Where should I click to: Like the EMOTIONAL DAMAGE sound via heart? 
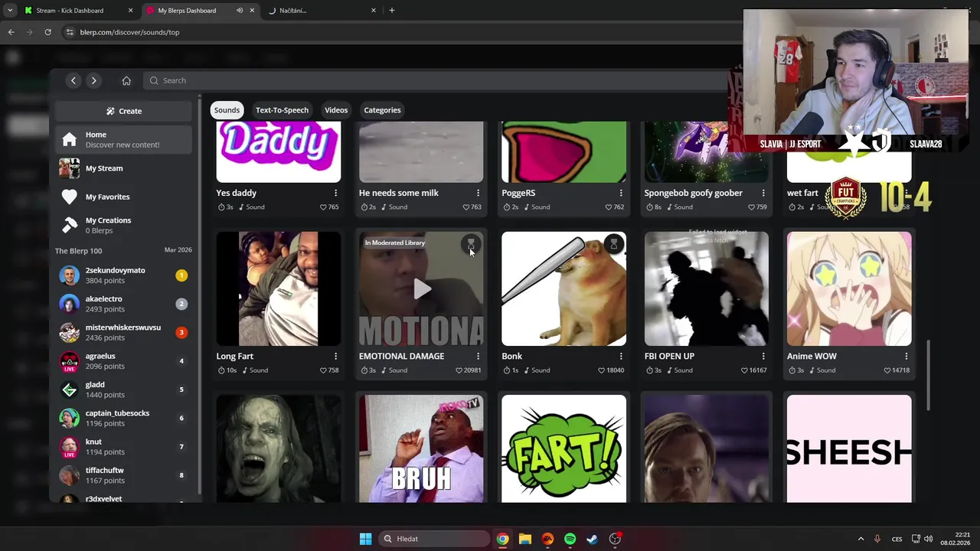[459, 370]
